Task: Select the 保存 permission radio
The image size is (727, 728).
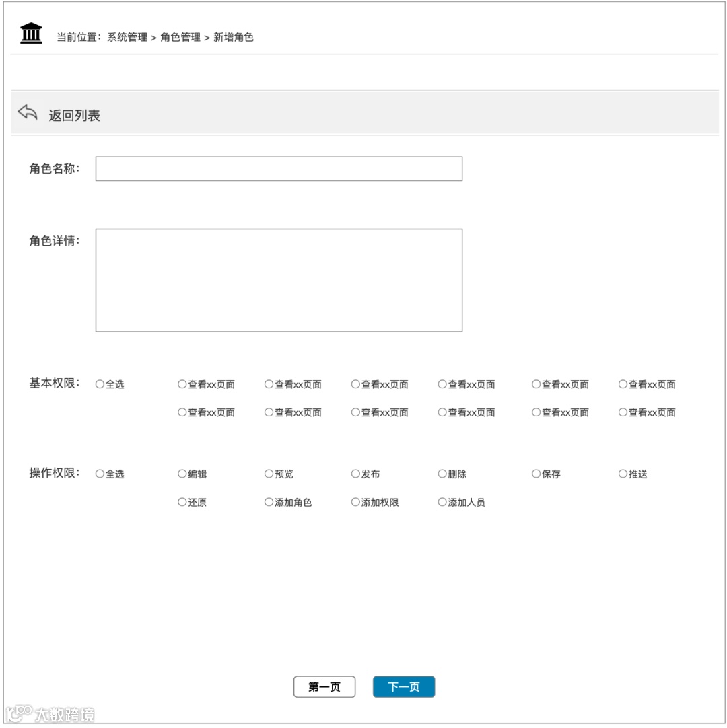Action: point(536,474)
